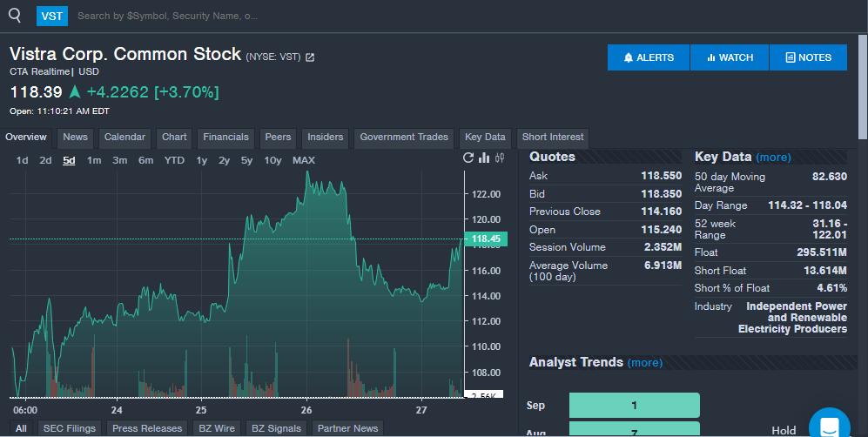Viewport: 868px width, 437px height.
Task: Filter news by All
Action: [x=21, y=428]
